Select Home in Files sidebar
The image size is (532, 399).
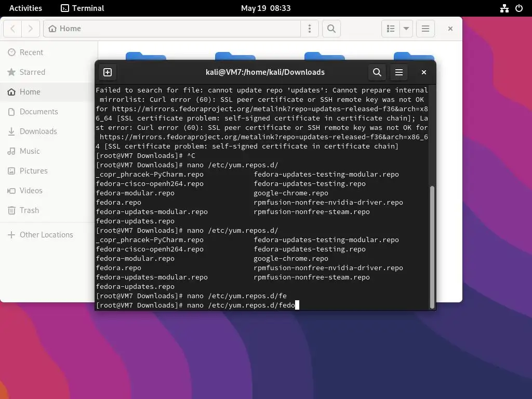(49, 91)
